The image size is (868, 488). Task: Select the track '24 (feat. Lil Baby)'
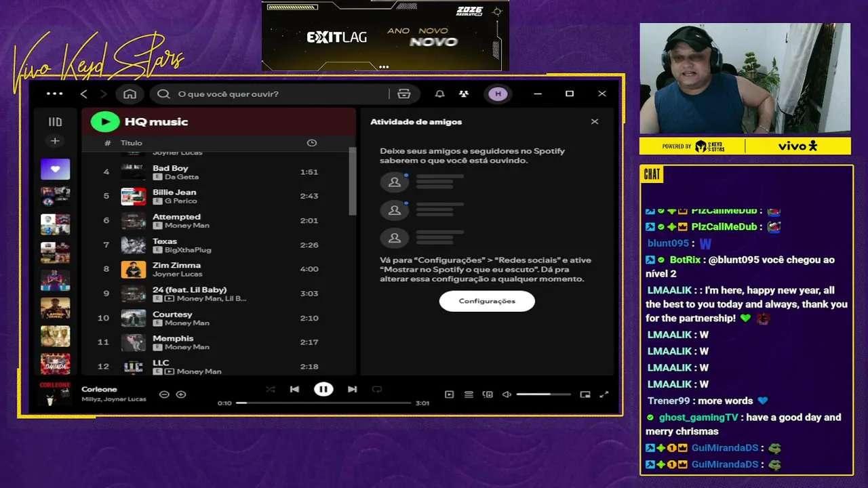pyautogui.click(x=190, y=289)
